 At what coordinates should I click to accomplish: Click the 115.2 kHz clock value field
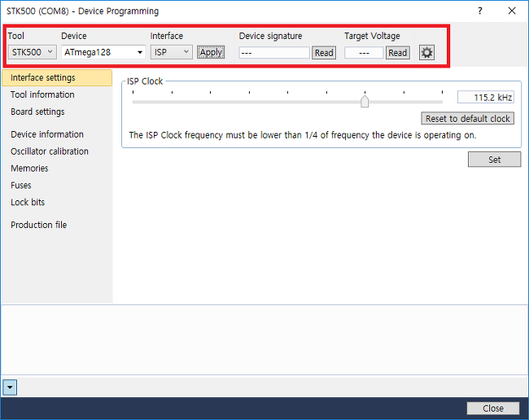[486, 98]
